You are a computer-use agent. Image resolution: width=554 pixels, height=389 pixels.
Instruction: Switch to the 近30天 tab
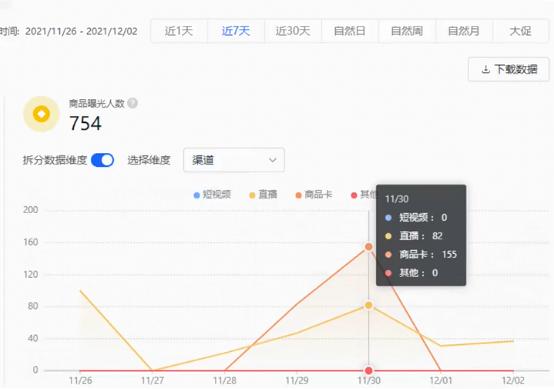[293, 31]
